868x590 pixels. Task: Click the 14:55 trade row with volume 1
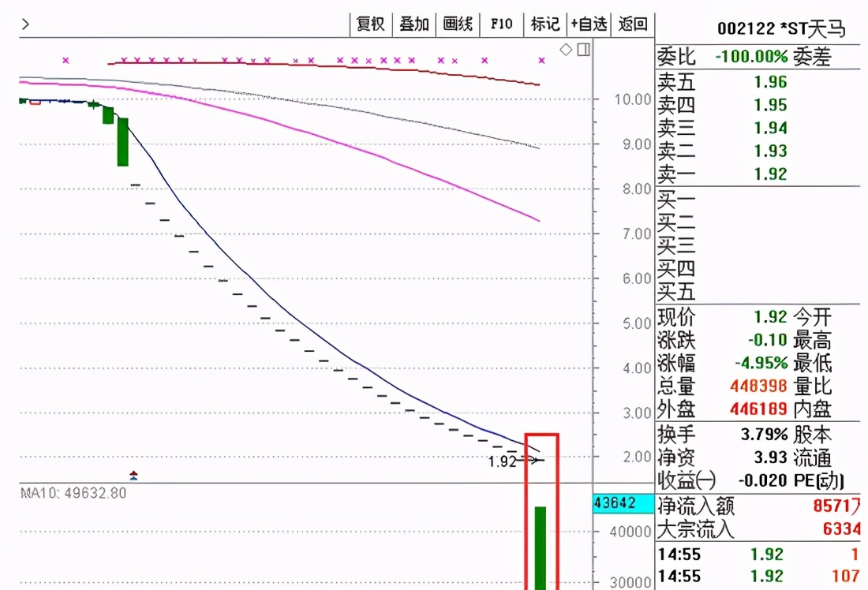click(x=758, y=554)
